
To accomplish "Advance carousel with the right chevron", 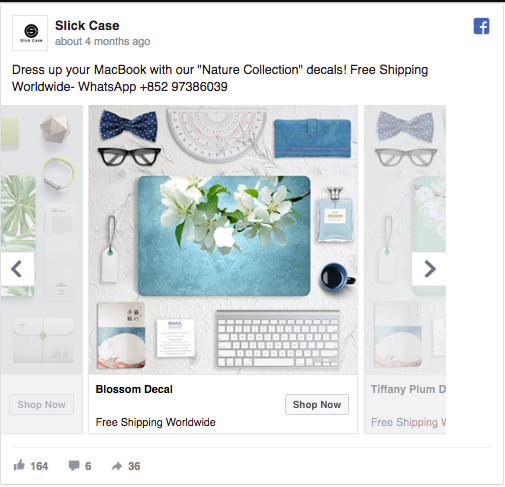I will 429,269.
